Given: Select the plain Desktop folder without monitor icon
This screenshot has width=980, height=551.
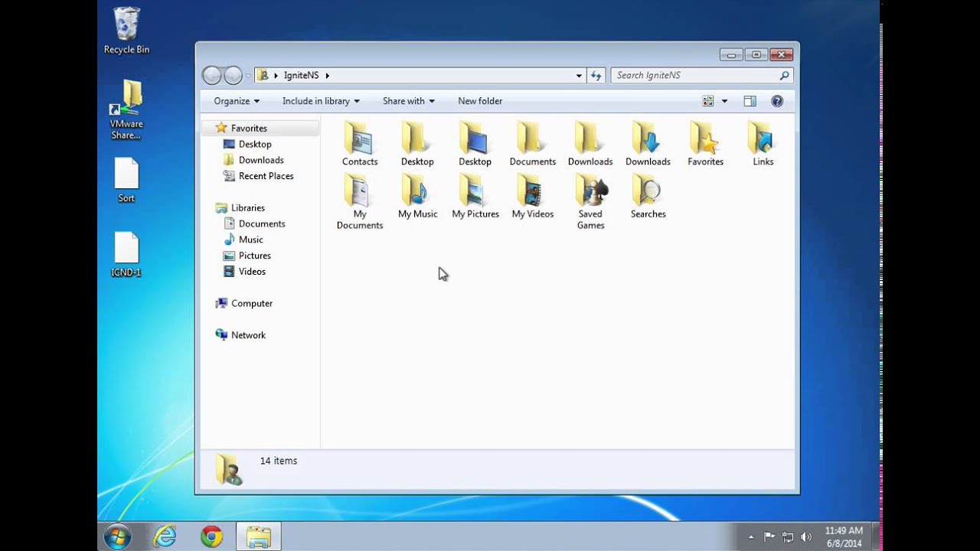Looking at the screenshot, I should [417, 144].
